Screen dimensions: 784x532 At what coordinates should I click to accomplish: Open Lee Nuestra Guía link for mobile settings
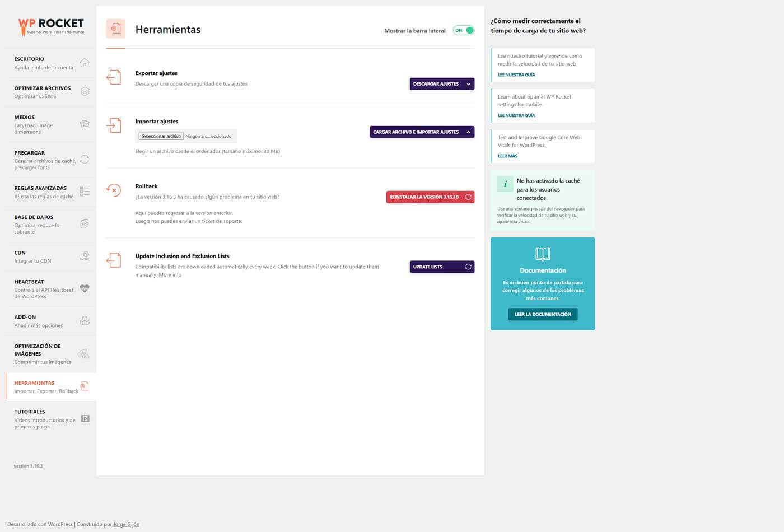516,115
